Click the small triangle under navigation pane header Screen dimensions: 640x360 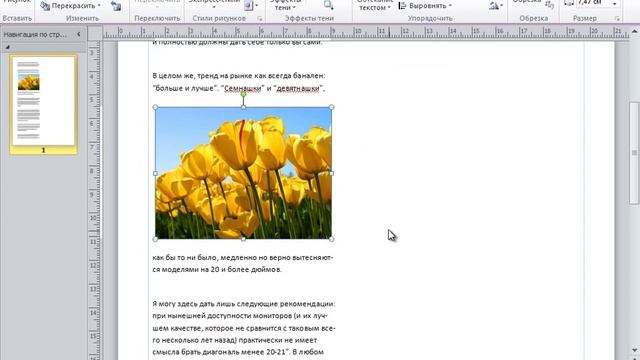7,47
